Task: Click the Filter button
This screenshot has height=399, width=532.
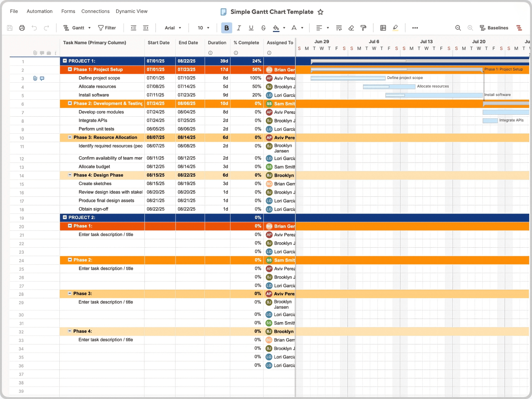Action: (x=107, y=28)
